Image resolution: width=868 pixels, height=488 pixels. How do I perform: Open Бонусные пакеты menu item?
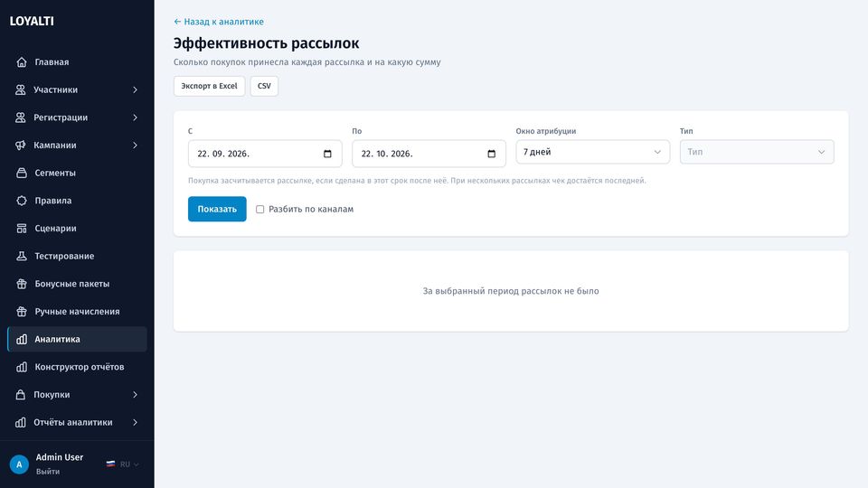pos(77,283)
